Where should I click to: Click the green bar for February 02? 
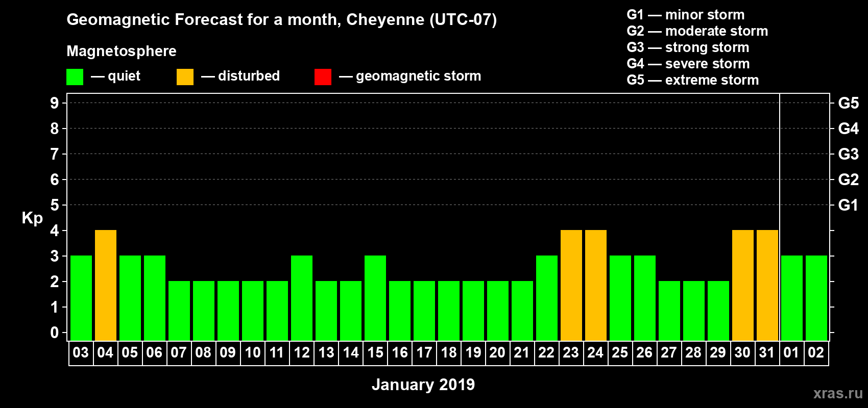[x=816, y=298]
